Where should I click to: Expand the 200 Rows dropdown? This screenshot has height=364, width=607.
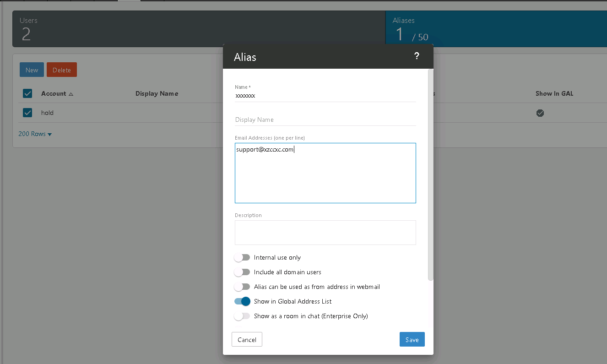click(x=35, y=134)
